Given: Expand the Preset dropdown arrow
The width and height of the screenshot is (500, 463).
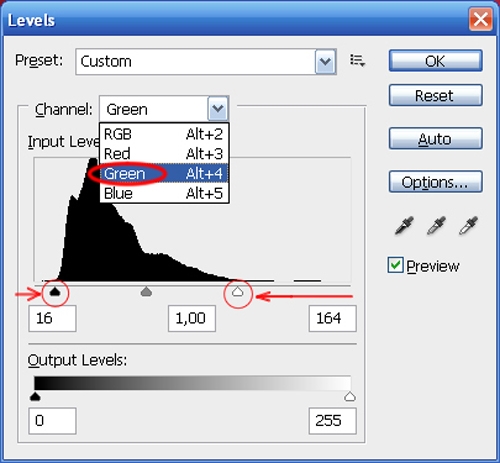Looking at the screenshot, I should pyautogui.click(x=325, y=61).
